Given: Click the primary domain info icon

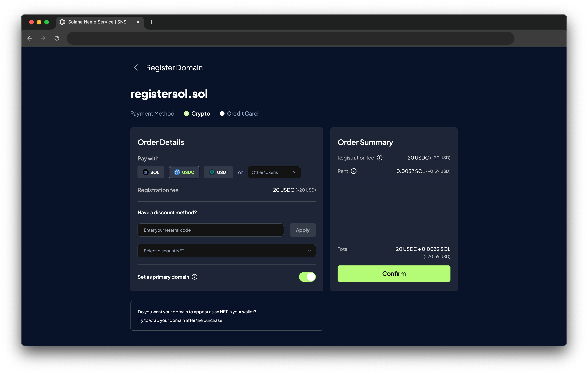Looking at the screenshot, I should click(x=195, y=277).
